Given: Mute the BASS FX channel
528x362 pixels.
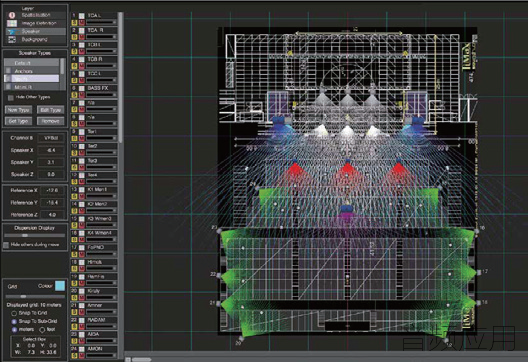Looking at the screenshot, I should [81, 95].
